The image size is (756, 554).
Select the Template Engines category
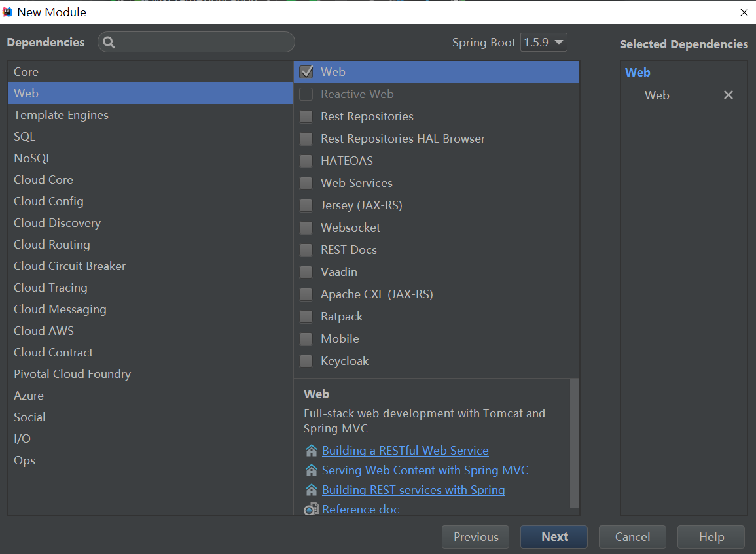(x=151, y=115)
